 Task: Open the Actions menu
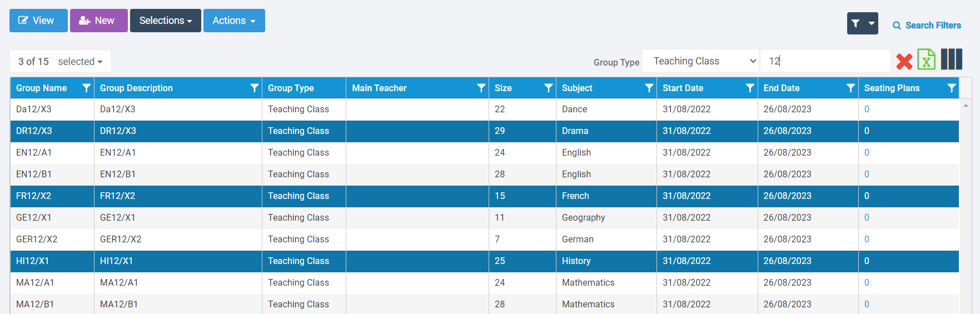tap(234, 21)
